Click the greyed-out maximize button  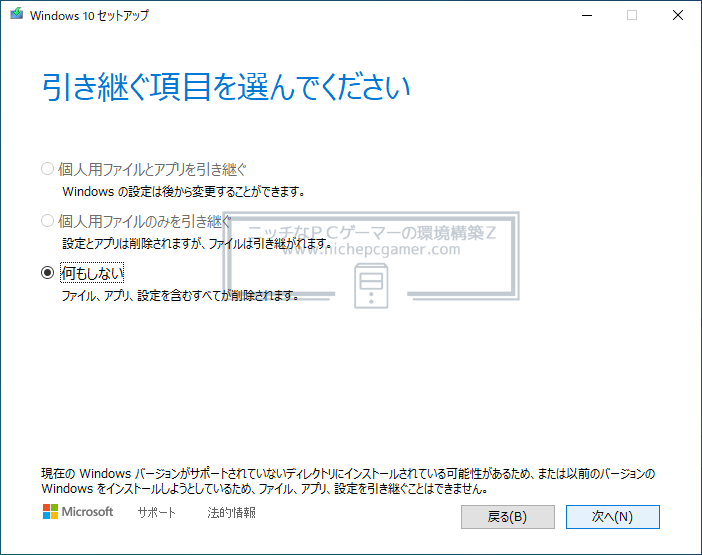coord(632,16)
